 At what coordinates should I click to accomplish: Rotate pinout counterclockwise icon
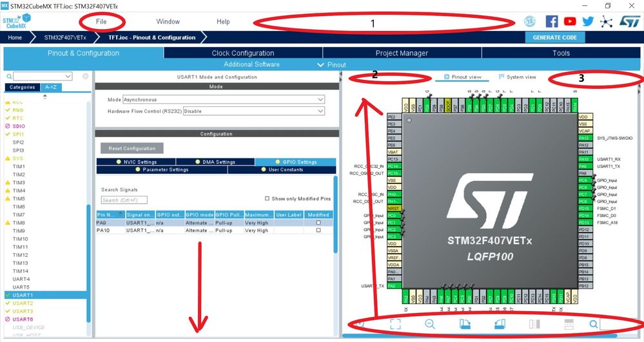[x=500, y=324]
